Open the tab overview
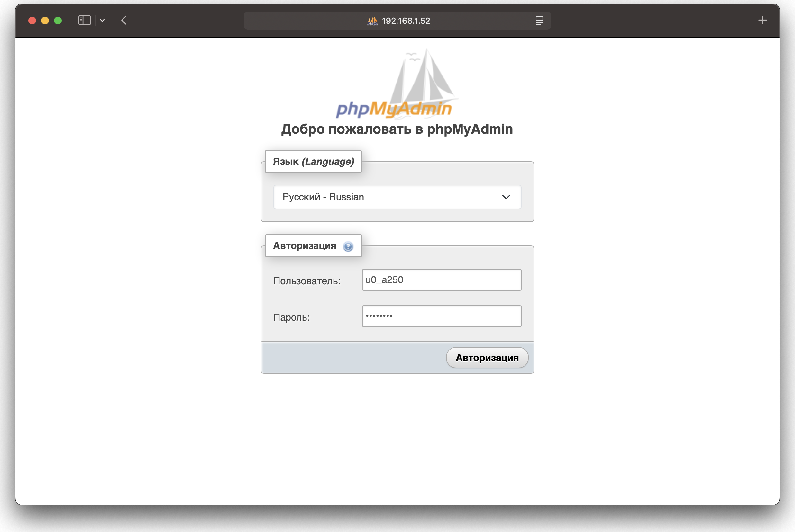 [539, 20]
